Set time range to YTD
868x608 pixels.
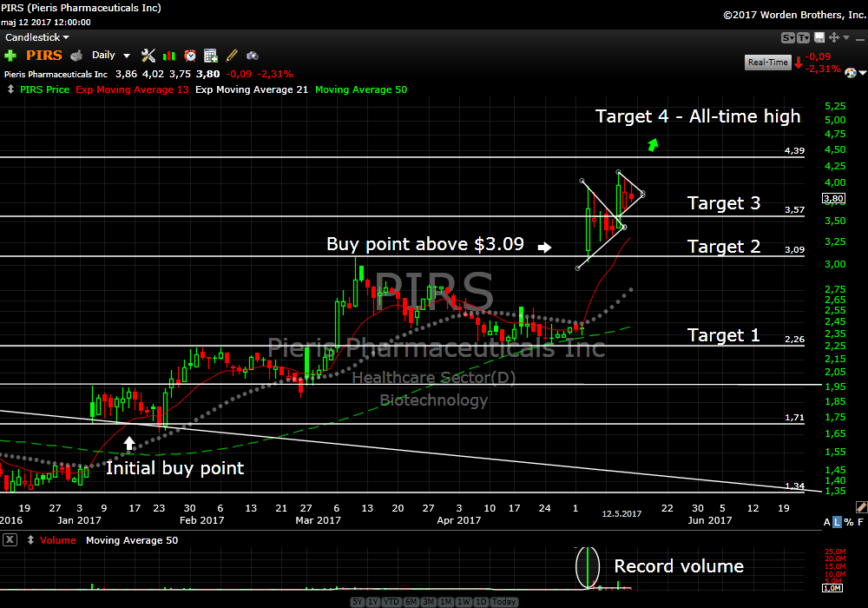tap(391, 601)
